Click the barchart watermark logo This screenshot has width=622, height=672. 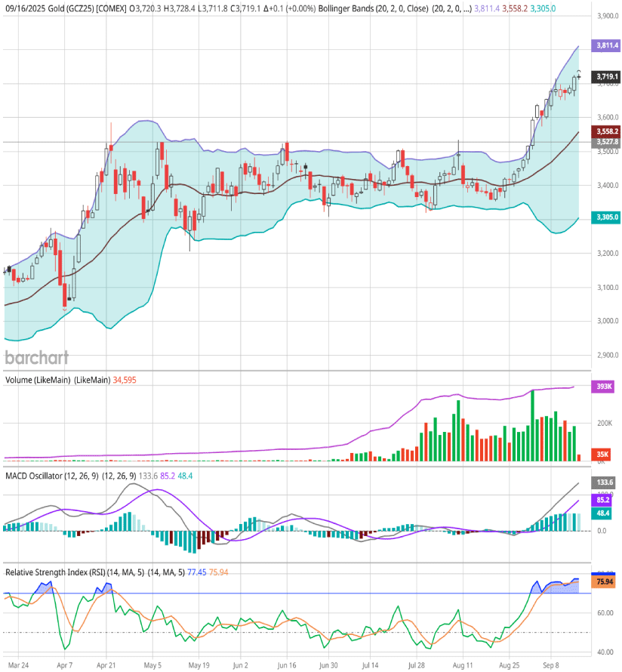click(x=36, y=357)
